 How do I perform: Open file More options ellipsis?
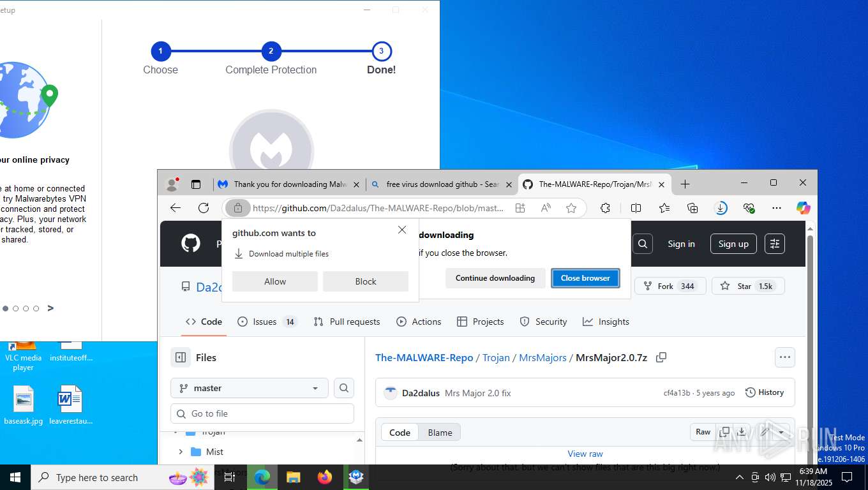click(784, 357)
